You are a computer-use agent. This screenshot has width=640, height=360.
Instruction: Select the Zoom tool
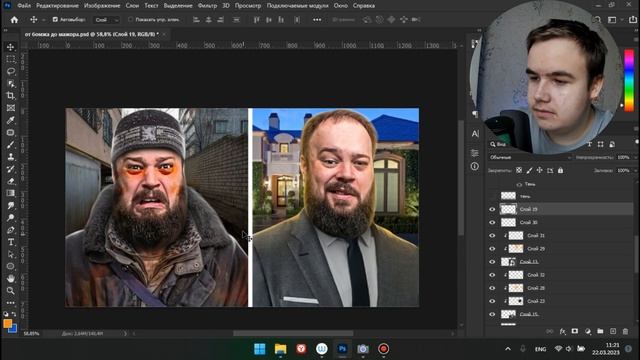[x=11, y=291]
